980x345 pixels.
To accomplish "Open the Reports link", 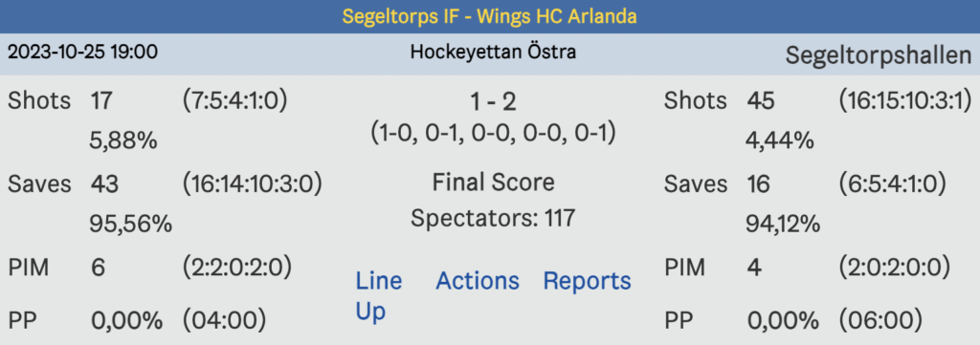I will coord(587,281).
